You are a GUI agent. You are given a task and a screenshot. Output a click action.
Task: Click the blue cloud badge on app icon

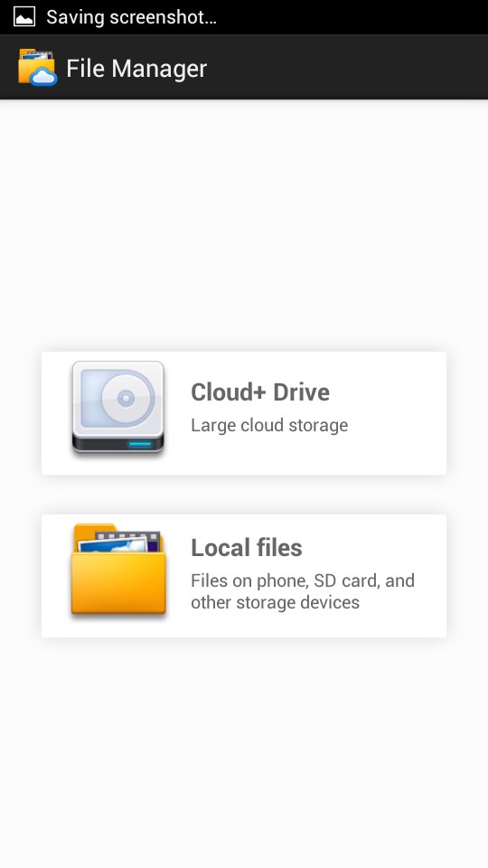pos(43,78)
